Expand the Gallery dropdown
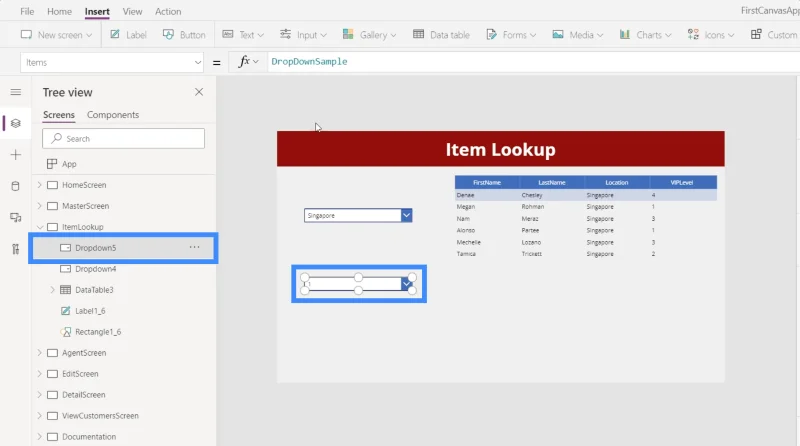Image resolution: width=800 pixels, height=446 pixels. point(369,35)
